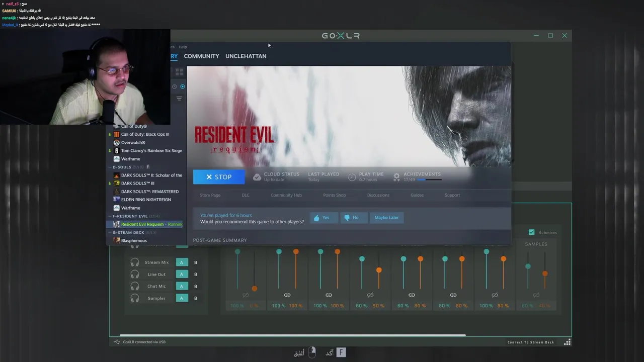This screenshot has width=644, height=362.
Task: Collapse the F-RESIDENT EVIL collection
Action: click(109, 216)
